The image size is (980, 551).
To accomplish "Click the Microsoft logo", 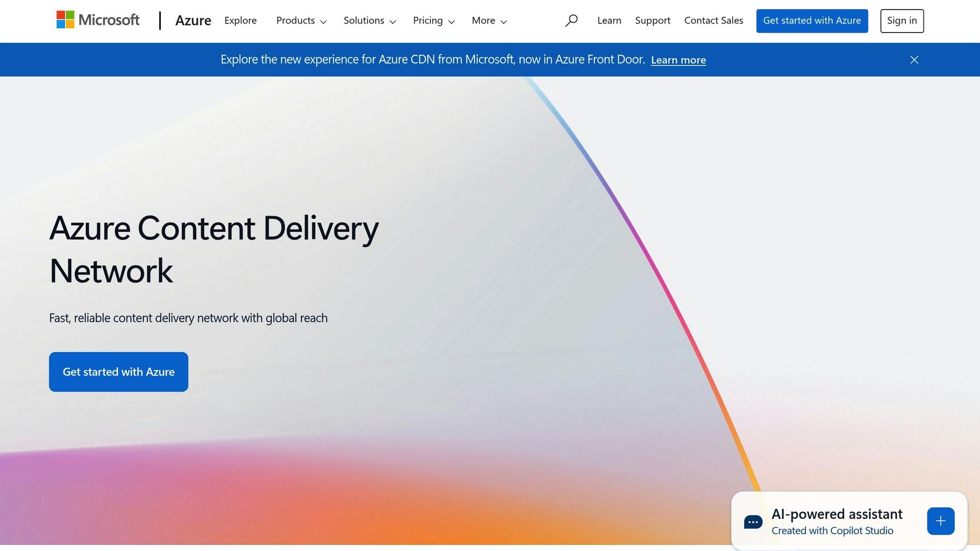I will coord(98,20).
